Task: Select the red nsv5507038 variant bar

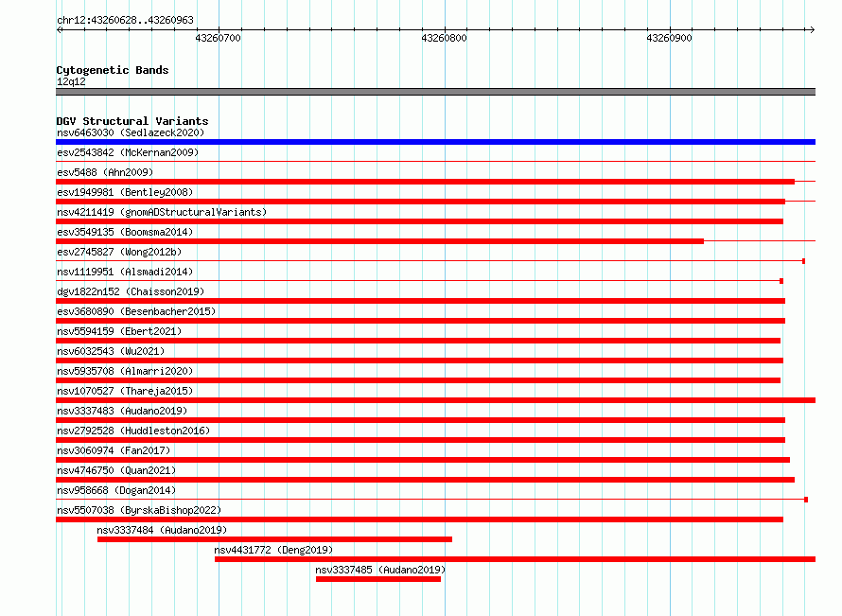Action: [x=419, y=519]
